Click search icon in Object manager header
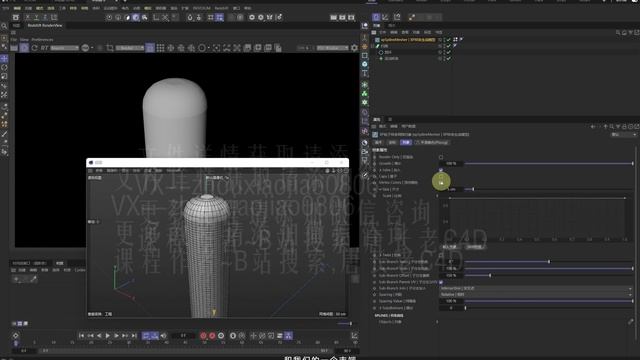640x360 pixels. point(618,32)
